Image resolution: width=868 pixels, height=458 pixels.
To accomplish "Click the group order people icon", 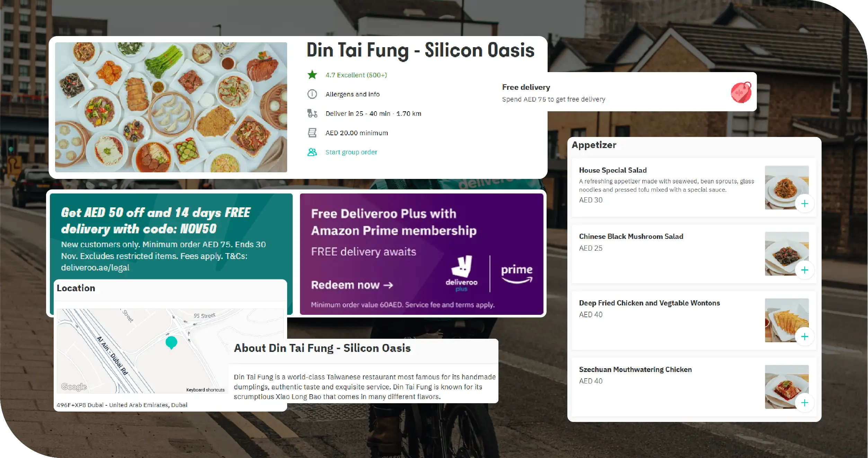I will tap(312, 152).
